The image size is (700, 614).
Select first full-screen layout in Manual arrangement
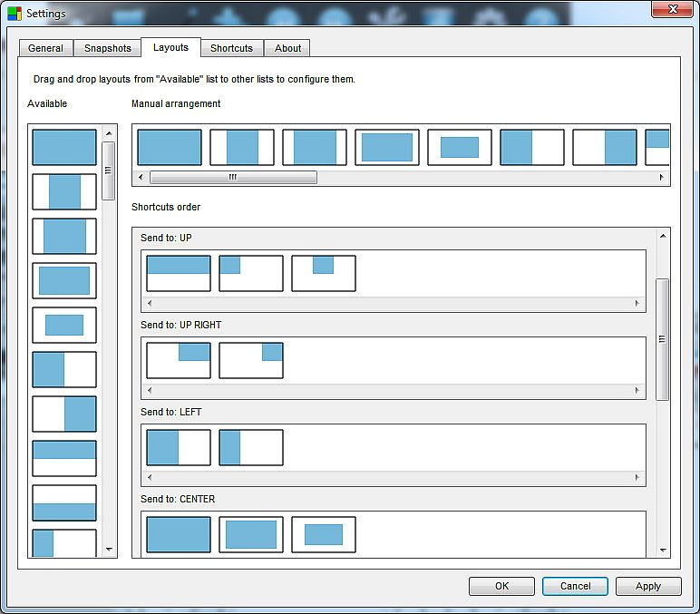point(170,147)
